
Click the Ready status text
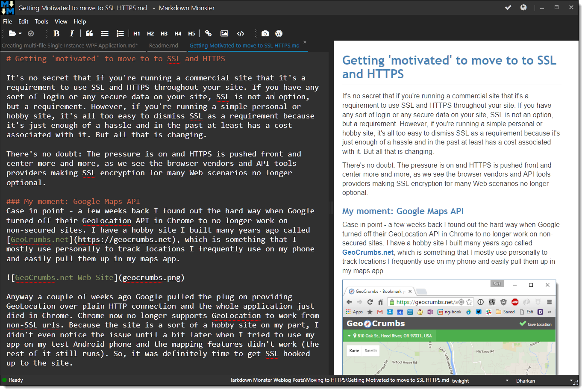[x=16, y=380]
